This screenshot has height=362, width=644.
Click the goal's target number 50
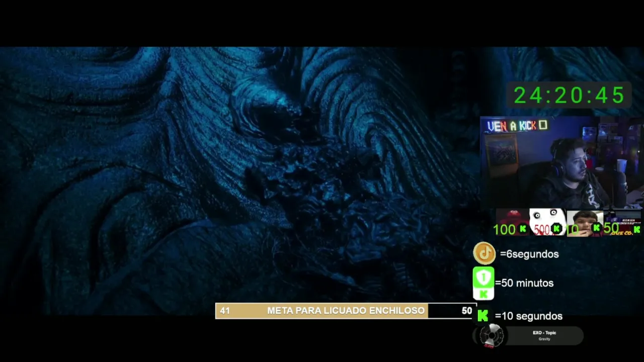click(467, 311)
